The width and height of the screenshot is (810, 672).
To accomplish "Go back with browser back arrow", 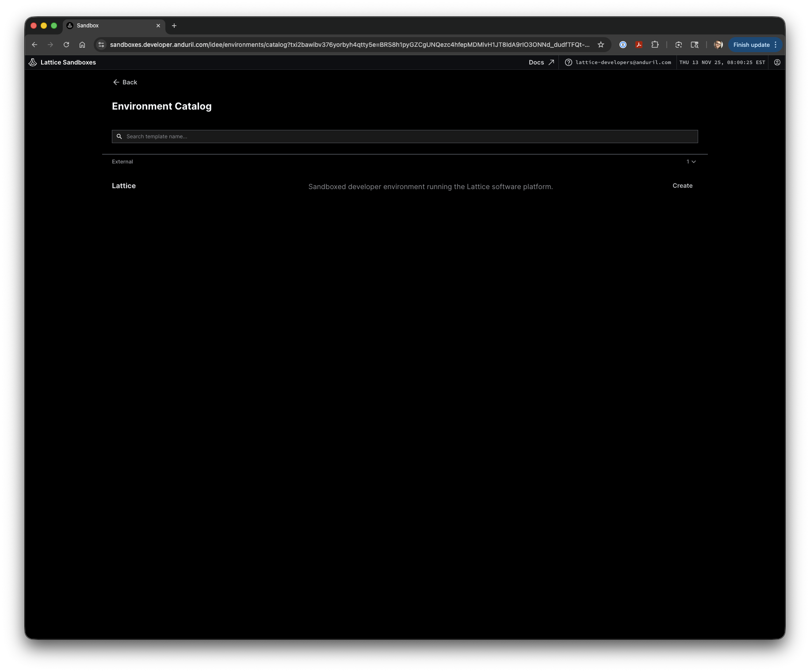I will [x=34, y=45].
